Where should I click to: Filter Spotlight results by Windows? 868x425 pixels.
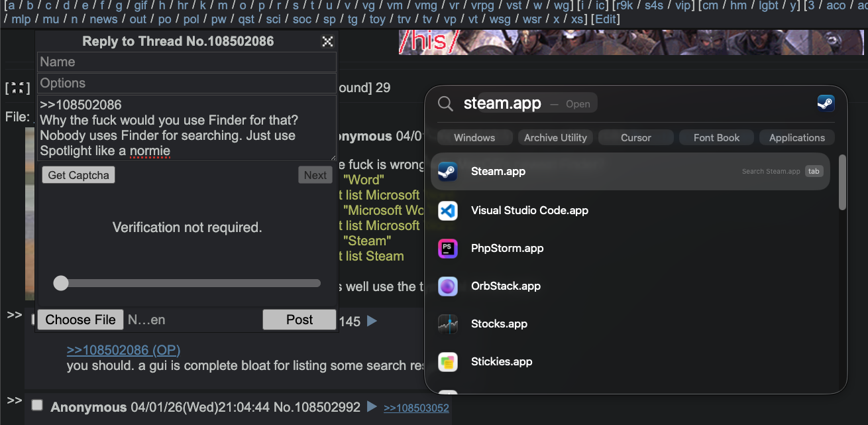[474, 138]
